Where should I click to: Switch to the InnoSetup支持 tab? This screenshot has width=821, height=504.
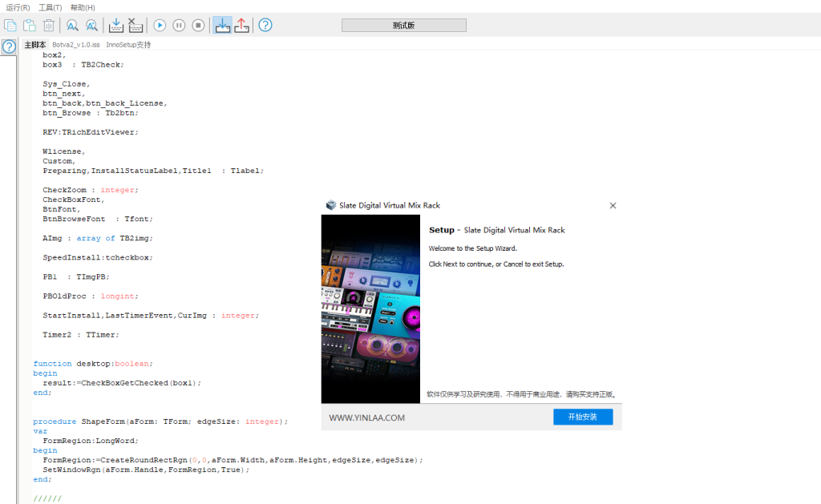pyautogui.click(x=128, y=45)
